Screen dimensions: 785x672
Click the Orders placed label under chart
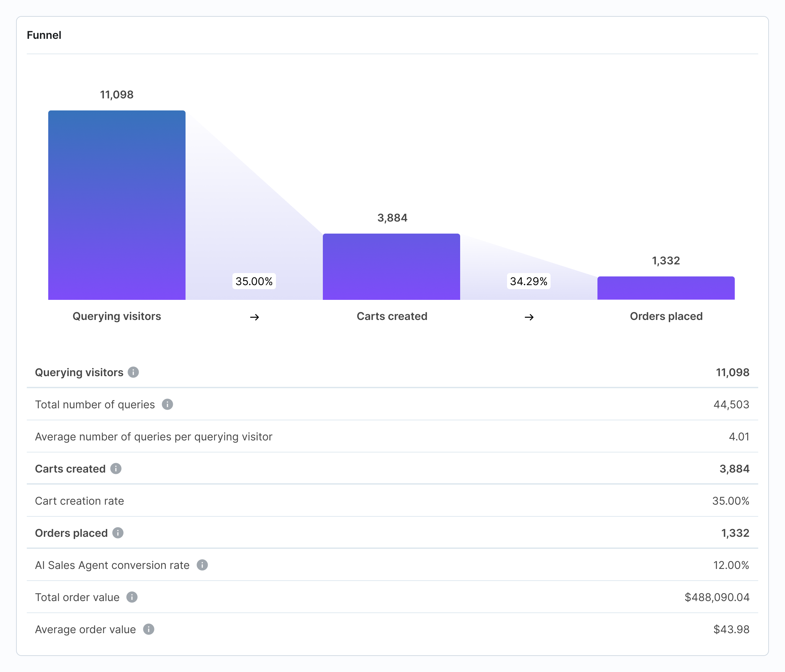pos(666,316)
